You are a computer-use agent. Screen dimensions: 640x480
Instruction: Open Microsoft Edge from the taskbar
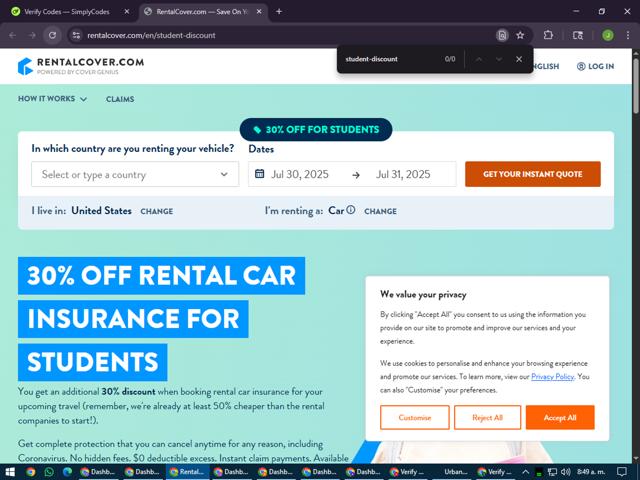click(x=67, y=472)
